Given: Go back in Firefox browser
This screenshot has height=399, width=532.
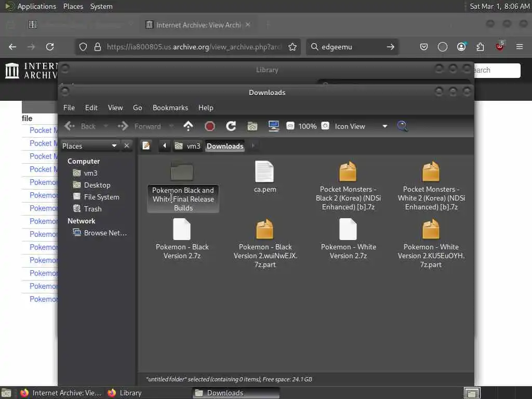Looking at the screenshot, I should [x=12, y=47].
